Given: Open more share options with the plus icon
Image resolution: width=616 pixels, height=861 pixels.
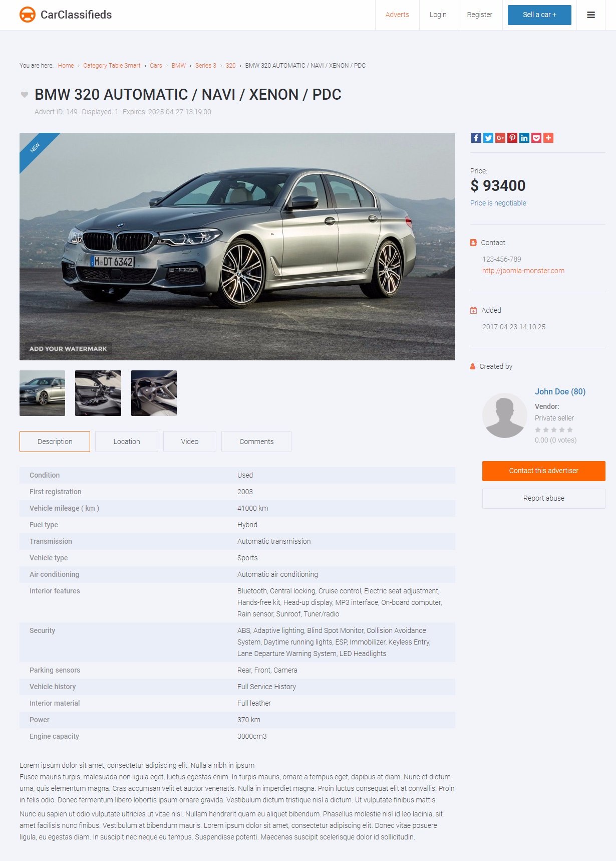Looking at the screenshot, I should tap(548, 138).
